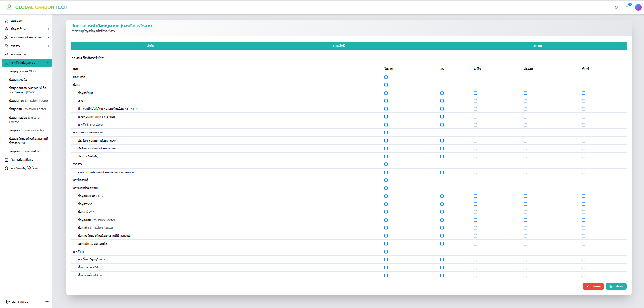The height and width of the screenshot is (308, 644).
Task: Click the notification bell icon
Action: (x=627, y=7)
